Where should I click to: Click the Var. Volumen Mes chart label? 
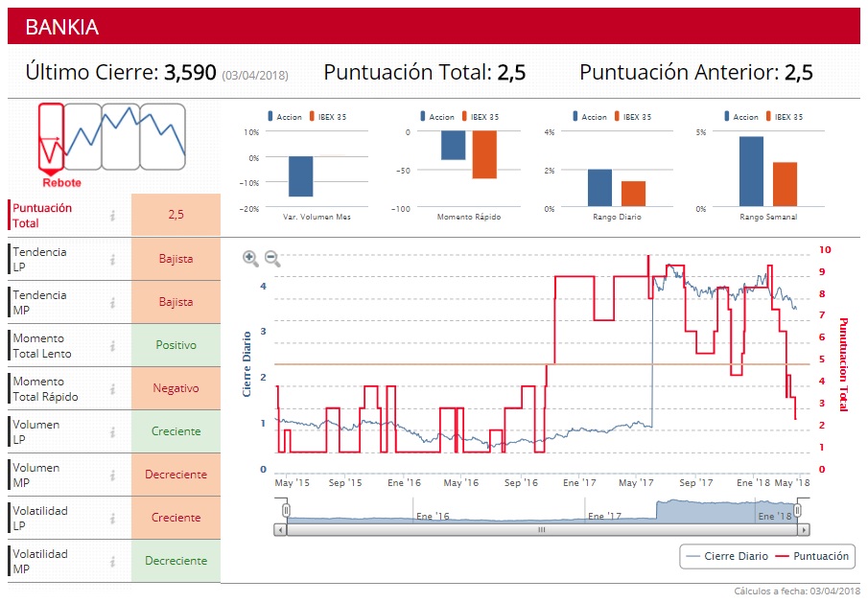317,217
